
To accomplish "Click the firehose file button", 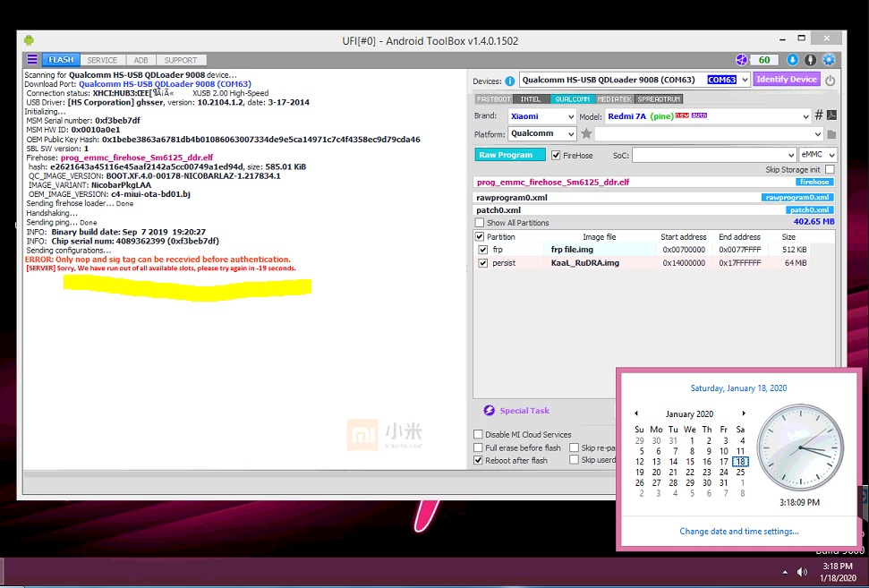I will tap(814, 182).
